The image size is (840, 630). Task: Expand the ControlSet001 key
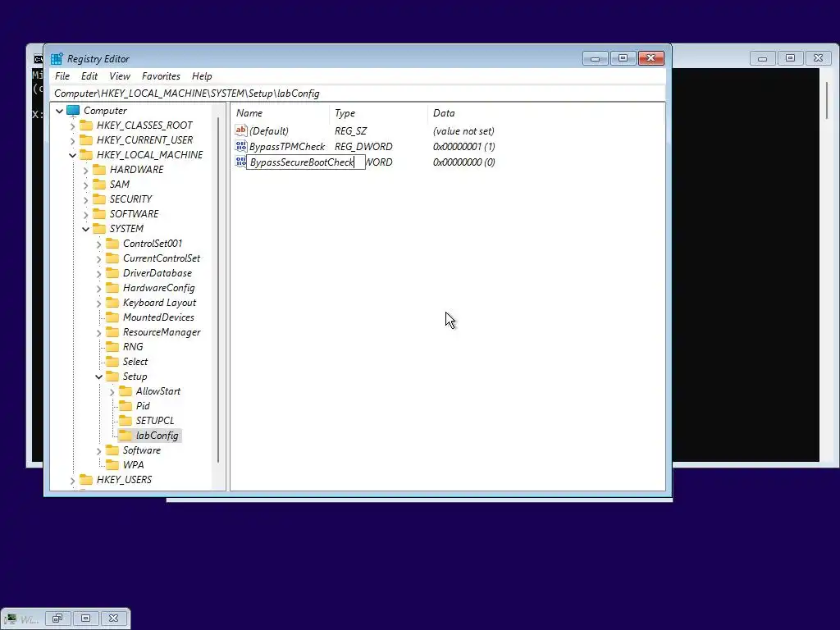(99, 244)
